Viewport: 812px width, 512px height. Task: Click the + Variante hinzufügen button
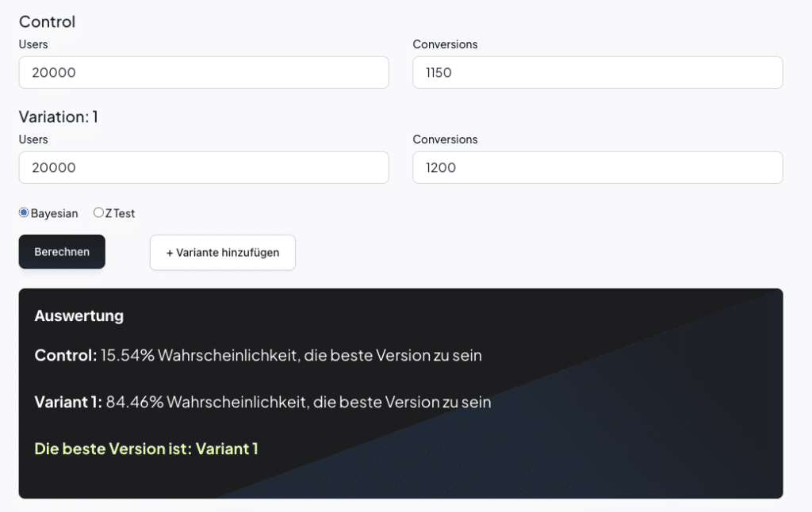[x=222, y=252]
